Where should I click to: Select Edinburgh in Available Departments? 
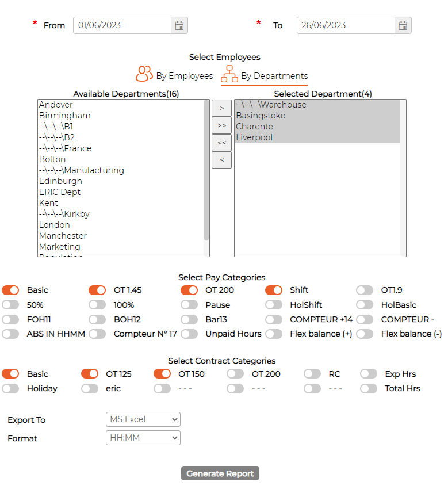[x=121, y=181]
